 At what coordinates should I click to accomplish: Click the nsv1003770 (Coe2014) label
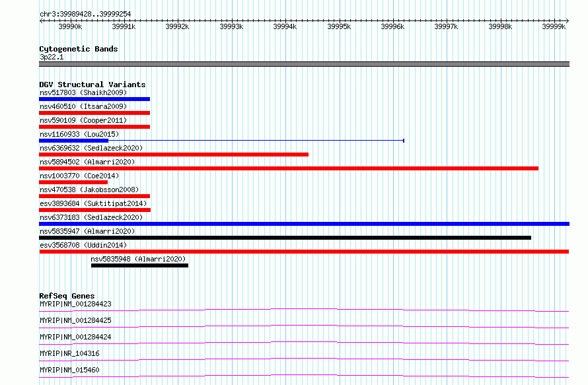pyautogui.click(x=79, y=176)
